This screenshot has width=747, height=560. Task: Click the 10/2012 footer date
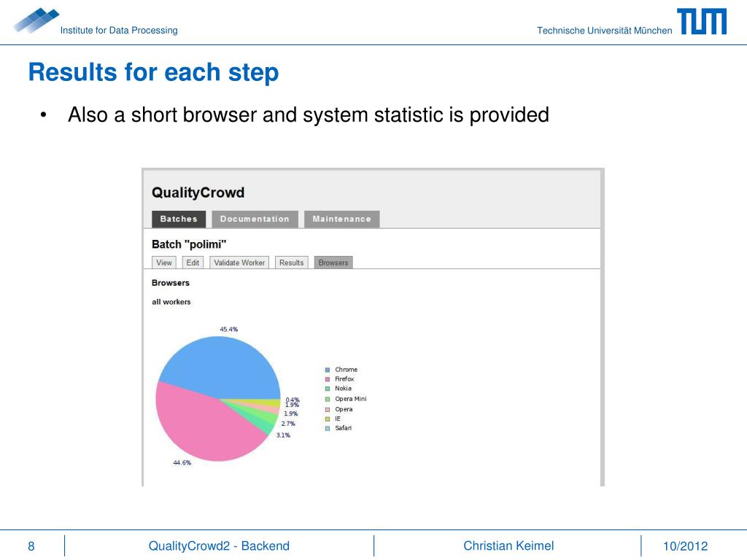(686, 546)
